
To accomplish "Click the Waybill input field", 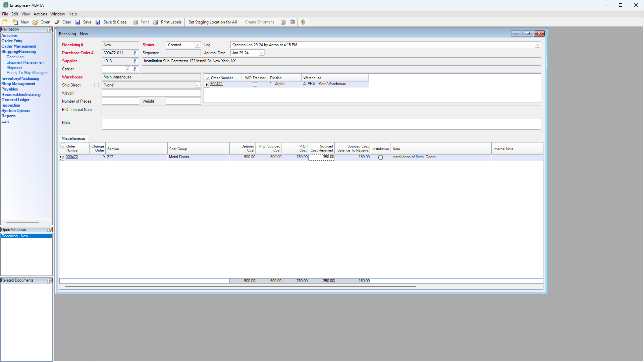I will point(151,93).
